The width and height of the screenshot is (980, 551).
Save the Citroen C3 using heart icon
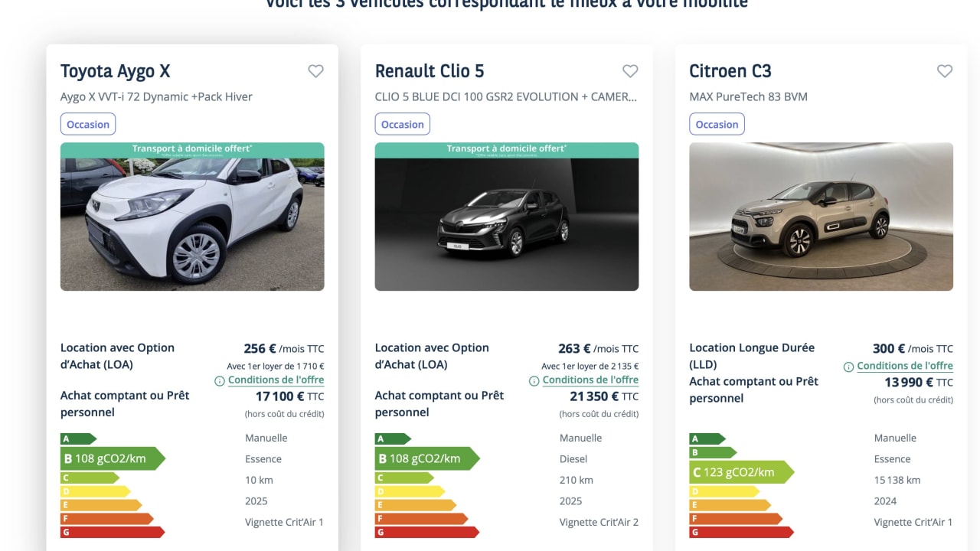point(945,71)
